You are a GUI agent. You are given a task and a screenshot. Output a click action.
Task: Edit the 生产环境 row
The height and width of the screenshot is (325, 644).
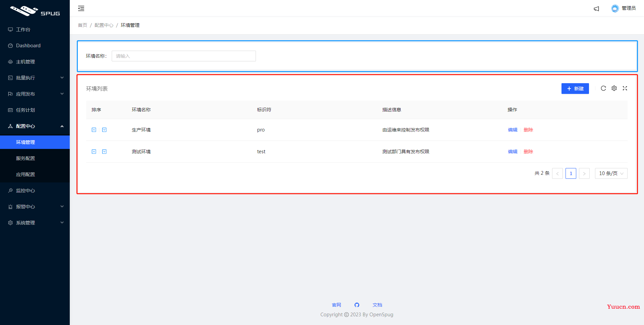[513, 130]
